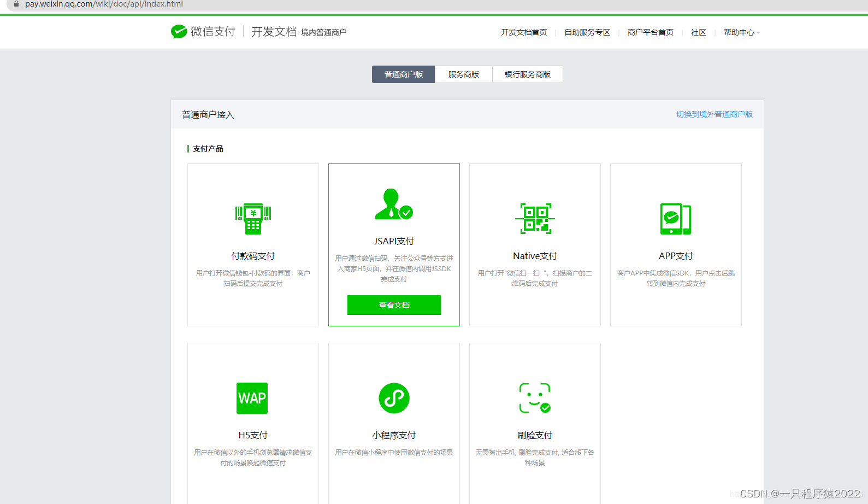
Task: Switch to the 服务商版 tab
Action: (x=464, y=74)
